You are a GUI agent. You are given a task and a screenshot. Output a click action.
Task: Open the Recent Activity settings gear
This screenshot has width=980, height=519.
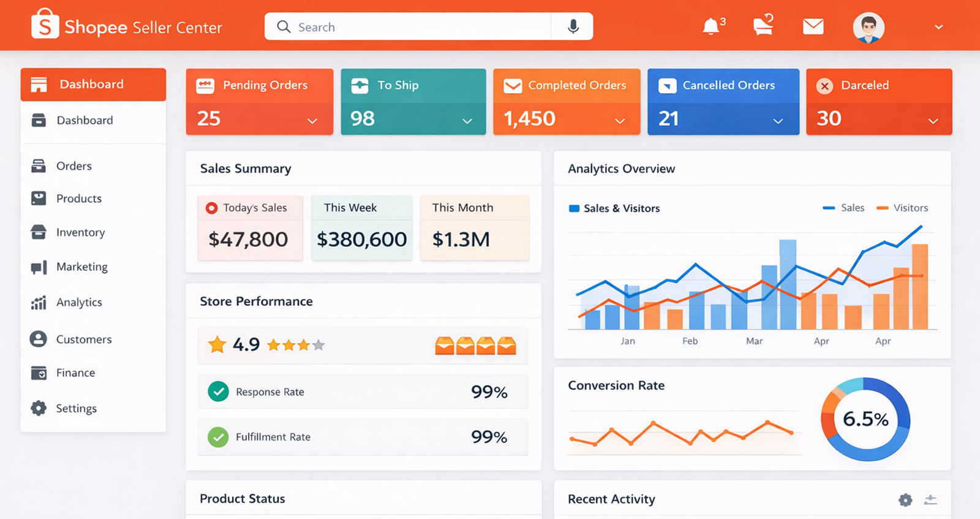click(905, 500)
